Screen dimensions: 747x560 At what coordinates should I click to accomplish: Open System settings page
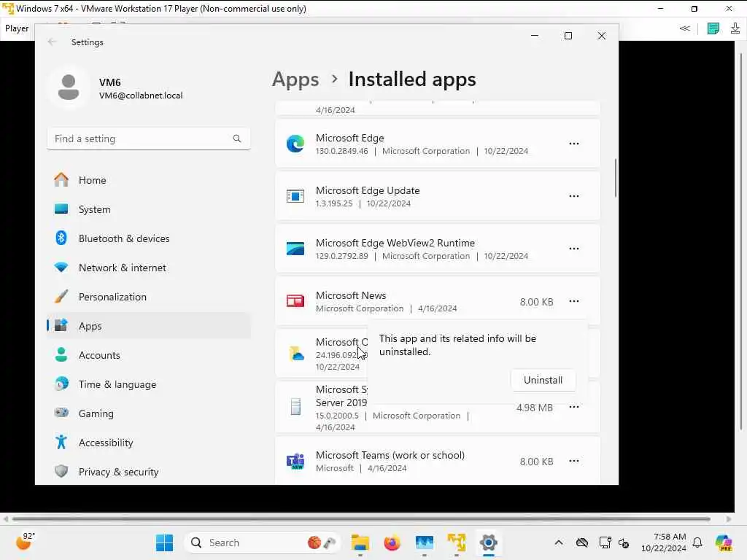pyautogui.click(x=149, y=209)
